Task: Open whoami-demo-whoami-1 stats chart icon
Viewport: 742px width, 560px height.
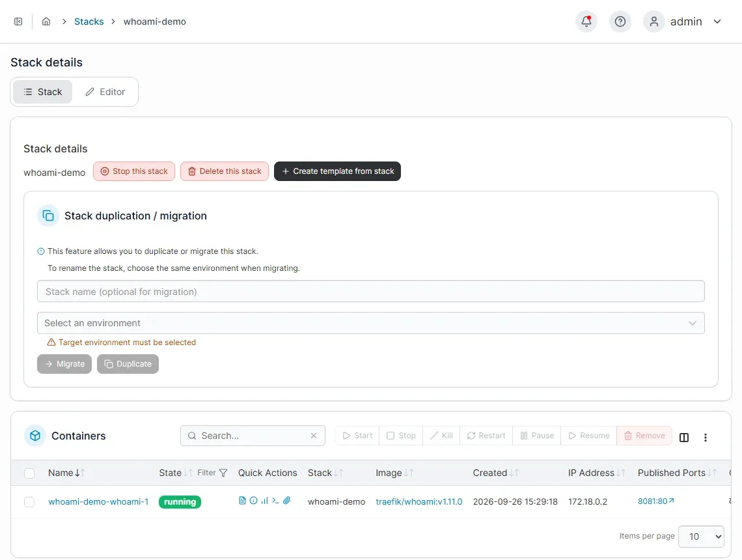Action: coord(264,500)
